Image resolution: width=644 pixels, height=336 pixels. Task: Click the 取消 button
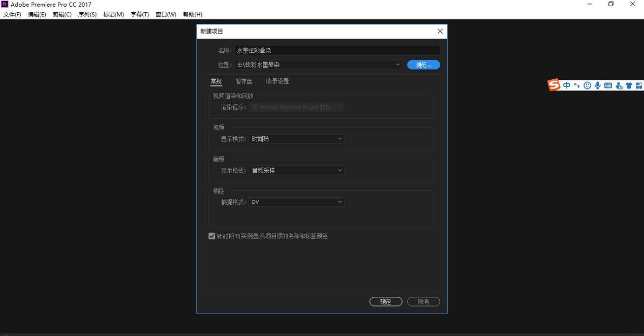click(x=423, y=302)
